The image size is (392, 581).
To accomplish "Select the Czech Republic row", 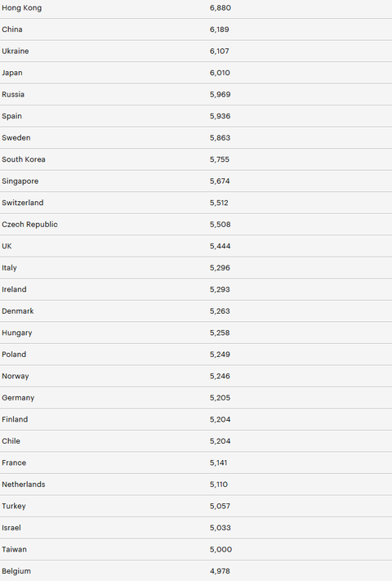I will 196,225.
